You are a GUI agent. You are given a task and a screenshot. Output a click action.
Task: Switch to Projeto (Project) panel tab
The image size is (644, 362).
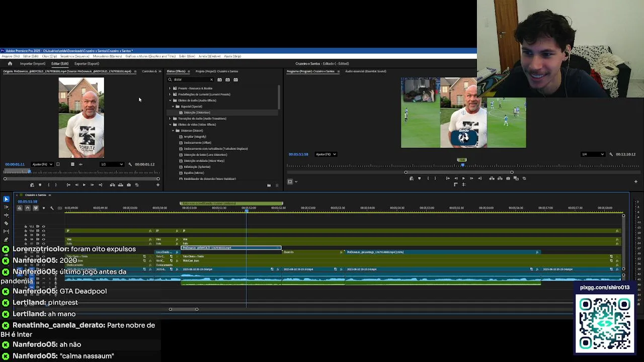216,71
